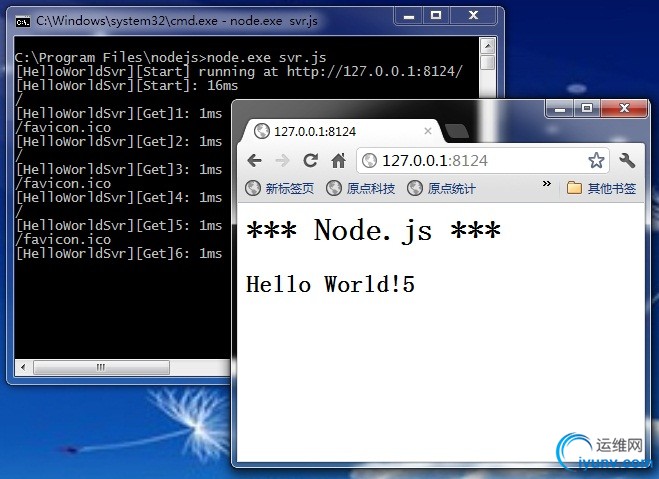This screenshot has height=479, width=659.
Task: Click the browser Forward arrow
Action: tap(282, 161)
